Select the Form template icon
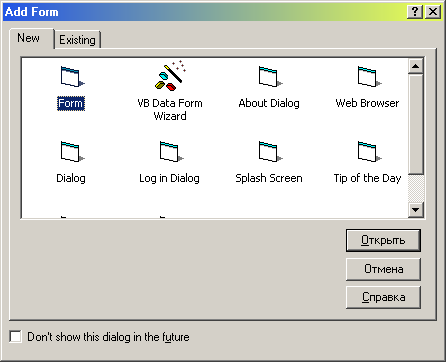This screenshot has width=446, height=362. pyautogui.click(x=72, y=76)
